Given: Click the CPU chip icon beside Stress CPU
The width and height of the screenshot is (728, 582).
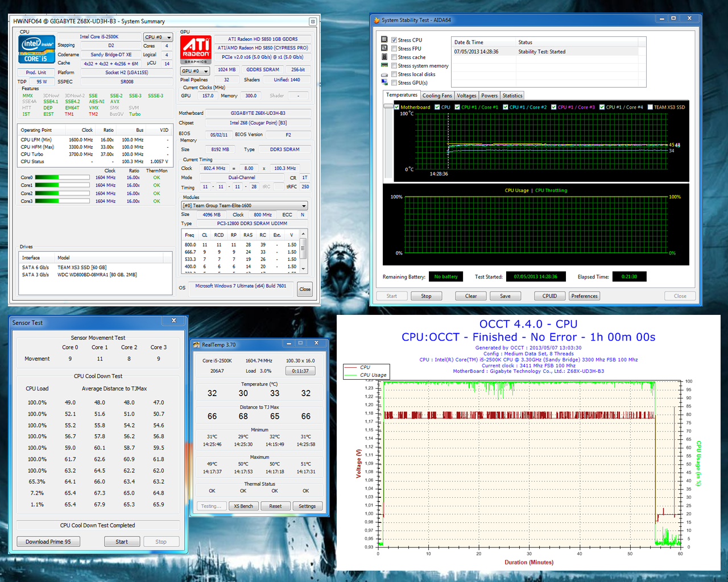Looking at the screenshot, I should [x=384, y=40].
